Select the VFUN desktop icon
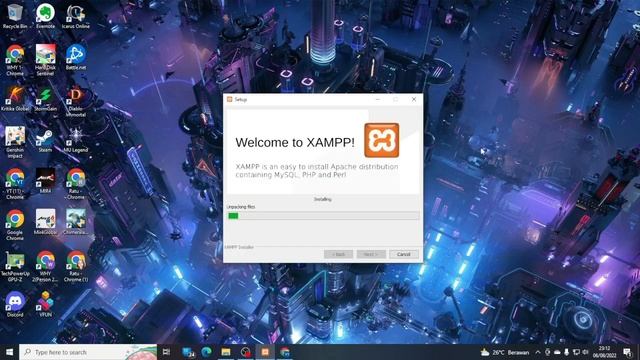The height and width of the screenshot is (360, 640). click(45, 304)
